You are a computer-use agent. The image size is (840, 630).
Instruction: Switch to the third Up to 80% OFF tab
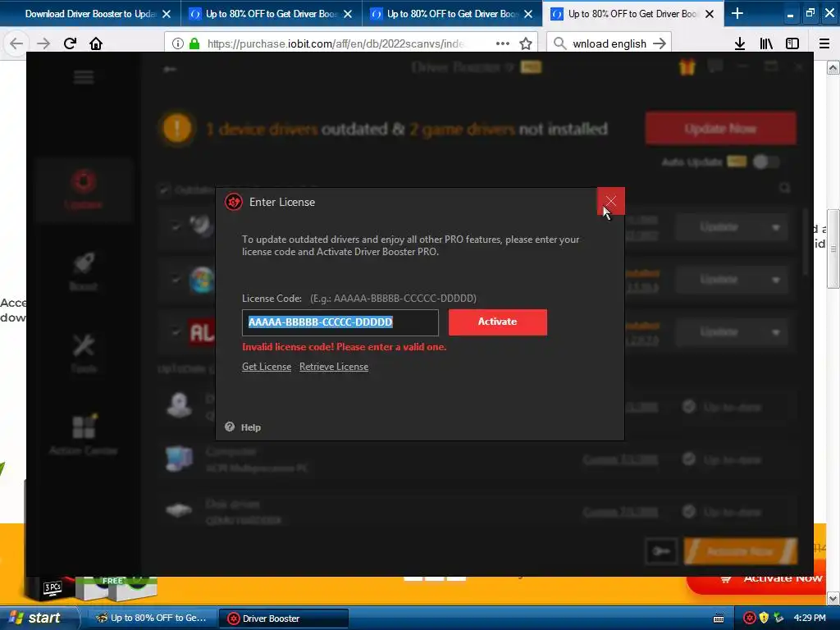click(x=452, y=14)
